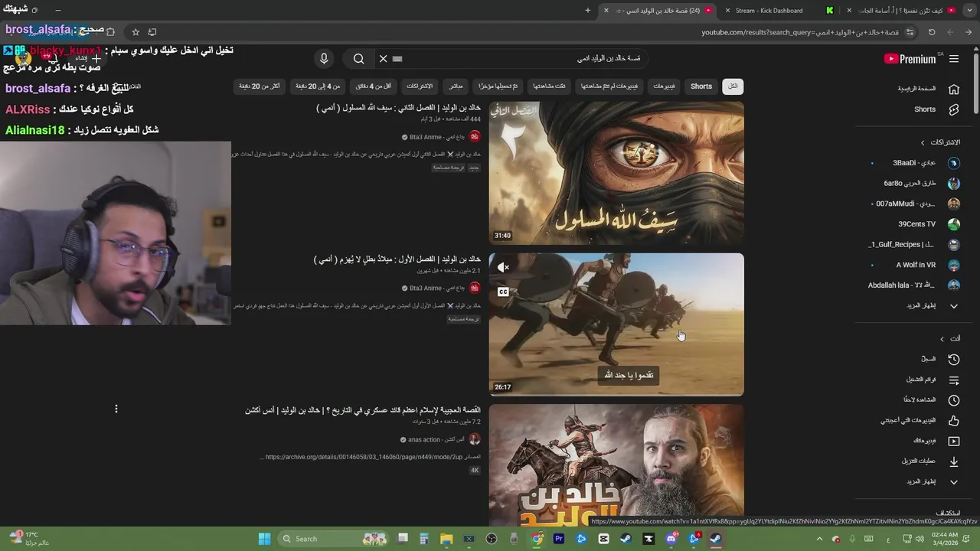Open the YouTube hamburger guide menu
Viewport: 980px width, 551px height.
tap(953, 59)
